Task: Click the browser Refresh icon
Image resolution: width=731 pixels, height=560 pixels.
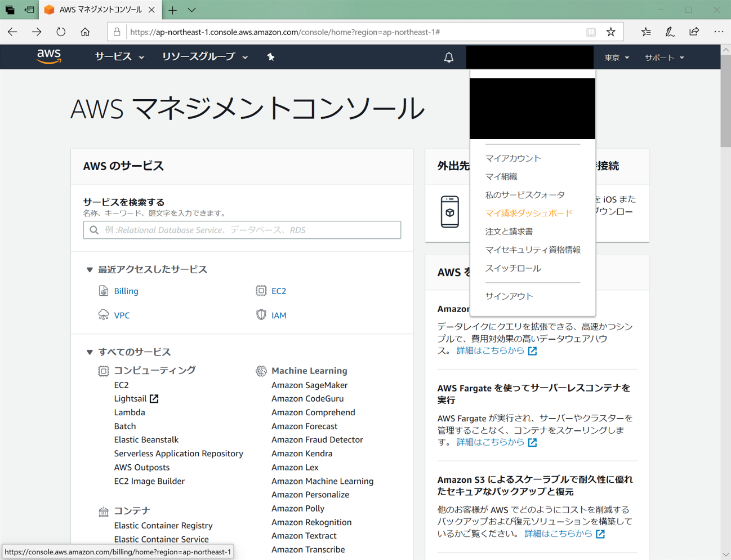Action: pos(61,32)
